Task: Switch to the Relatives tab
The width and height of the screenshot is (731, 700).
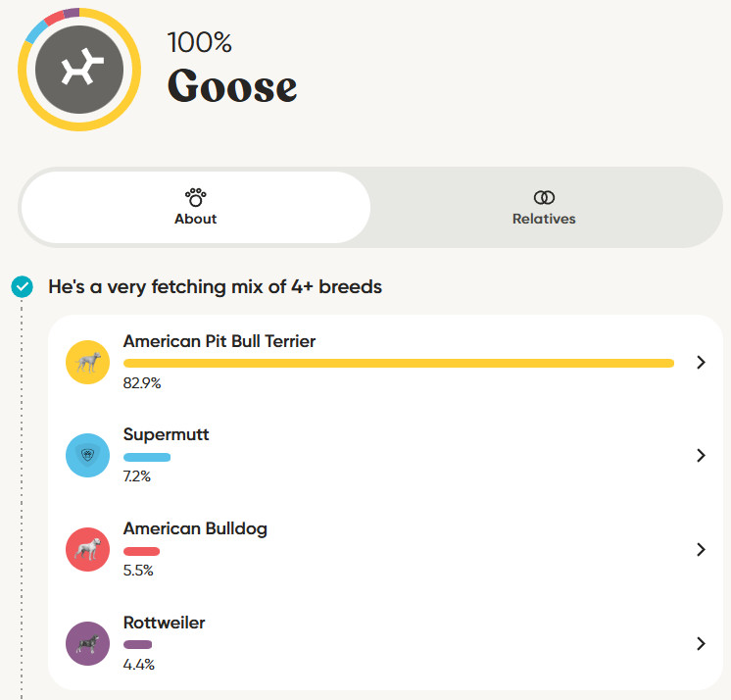Action: coord(544,208)
